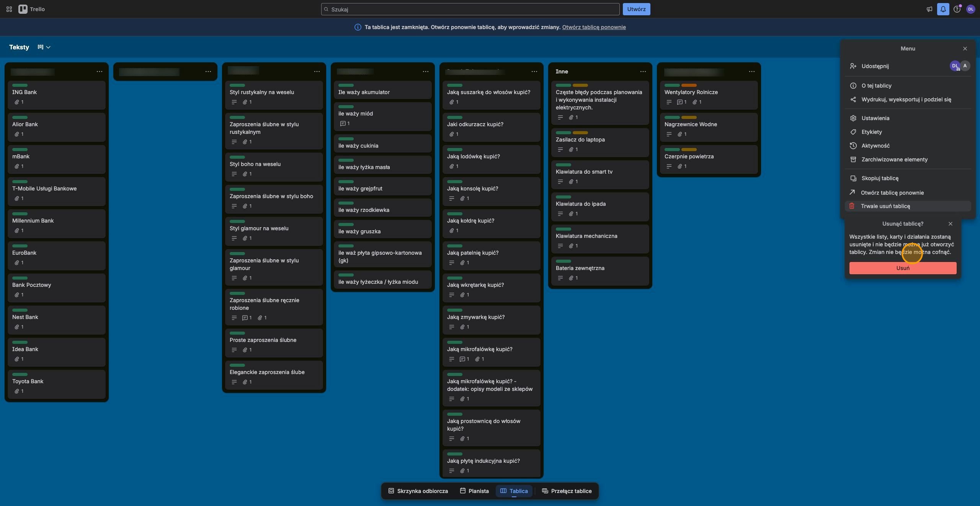
Task: Click the Szukaj search field
Action: tap(470, 9)
